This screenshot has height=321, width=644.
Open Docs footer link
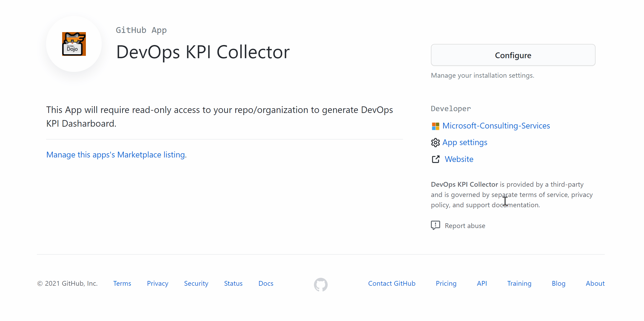tap(266, 283)
